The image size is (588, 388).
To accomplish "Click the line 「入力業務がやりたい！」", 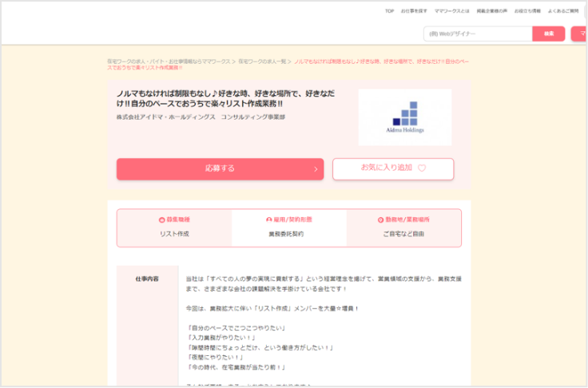I will point(221,338).
